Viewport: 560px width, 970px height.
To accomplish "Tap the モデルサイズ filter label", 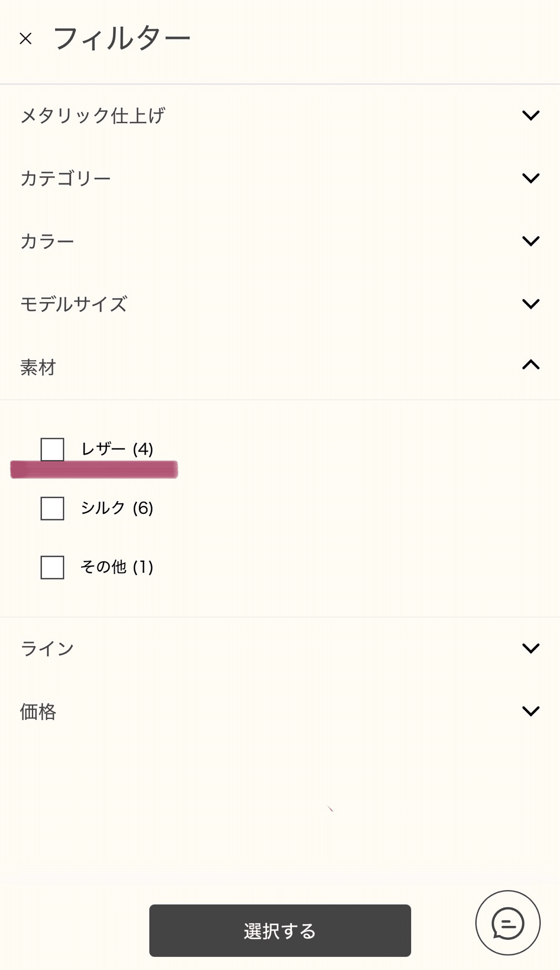I will (x=74, y=304).
